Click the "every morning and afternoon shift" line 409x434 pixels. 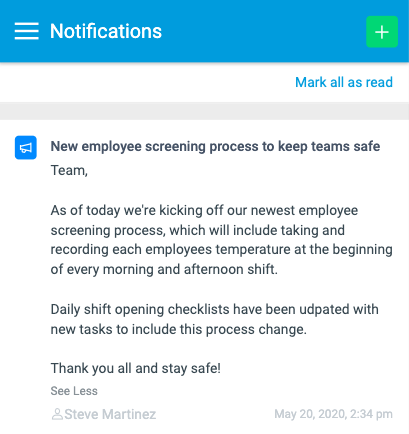tap(164, 269)
